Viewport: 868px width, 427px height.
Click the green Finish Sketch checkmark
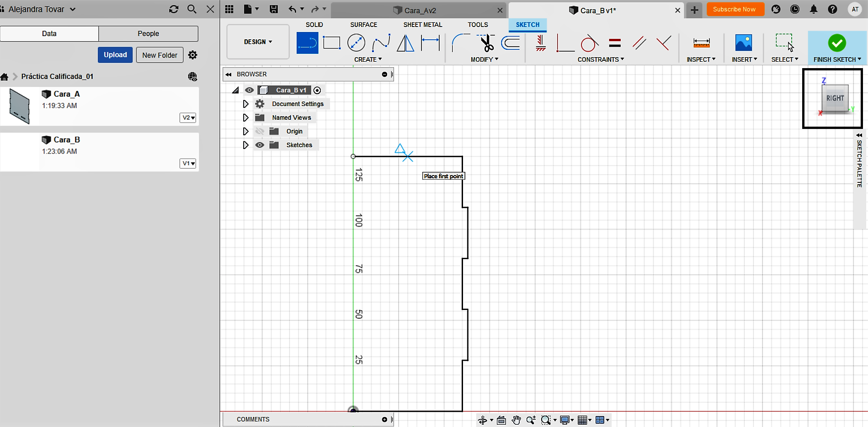(x=837, y=43)
